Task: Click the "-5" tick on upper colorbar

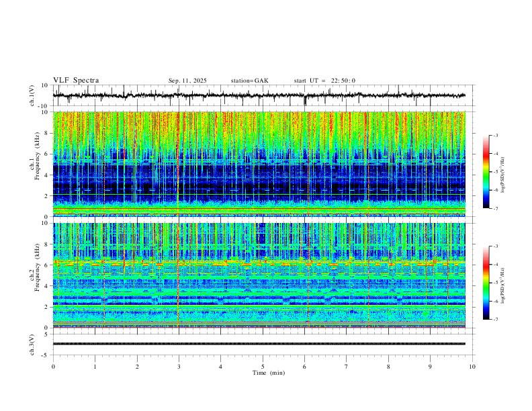Action: click(495, 172)
